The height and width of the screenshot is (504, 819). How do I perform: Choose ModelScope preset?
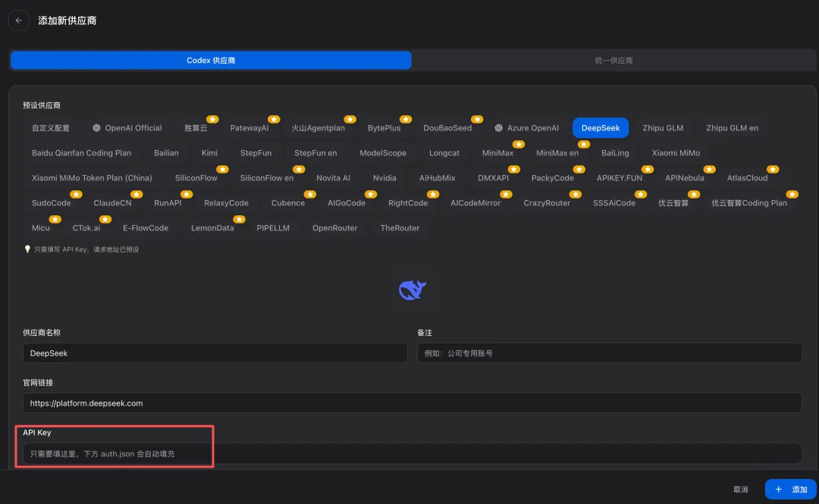(383, 153)
